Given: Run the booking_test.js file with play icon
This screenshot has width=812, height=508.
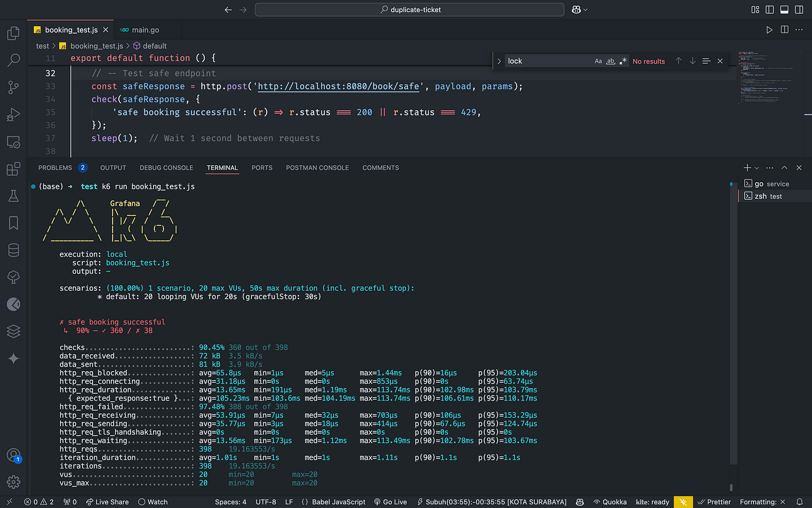Looking at the screenshot, I should click(769, 30).
